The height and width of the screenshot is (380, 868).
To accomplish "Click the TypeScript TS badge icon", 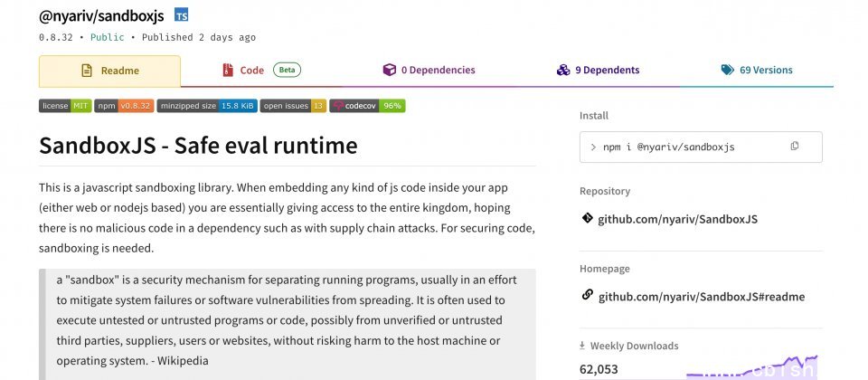I will coord(182,15).
